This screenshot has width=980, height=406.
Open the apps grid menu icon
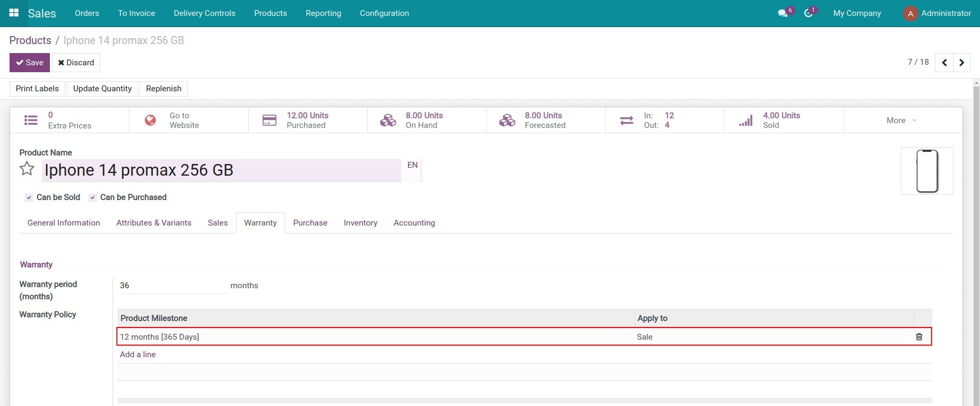click(x=14, y=13)
